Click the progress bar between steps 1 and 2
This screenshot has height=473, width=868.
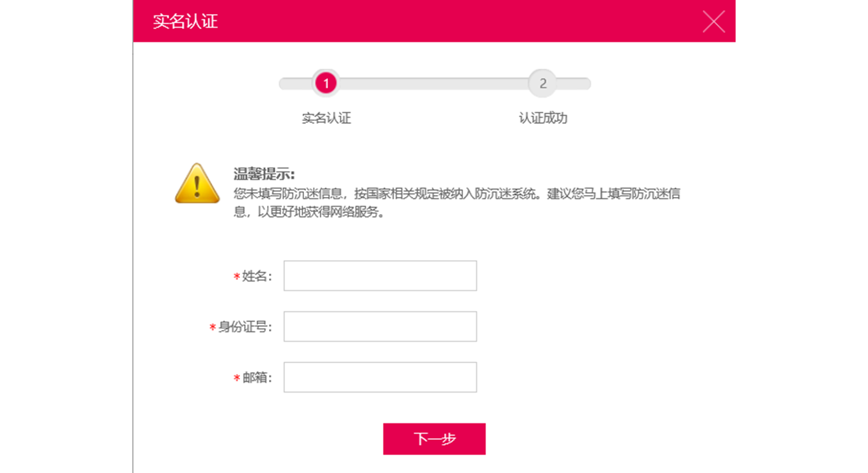pos(434,83)
